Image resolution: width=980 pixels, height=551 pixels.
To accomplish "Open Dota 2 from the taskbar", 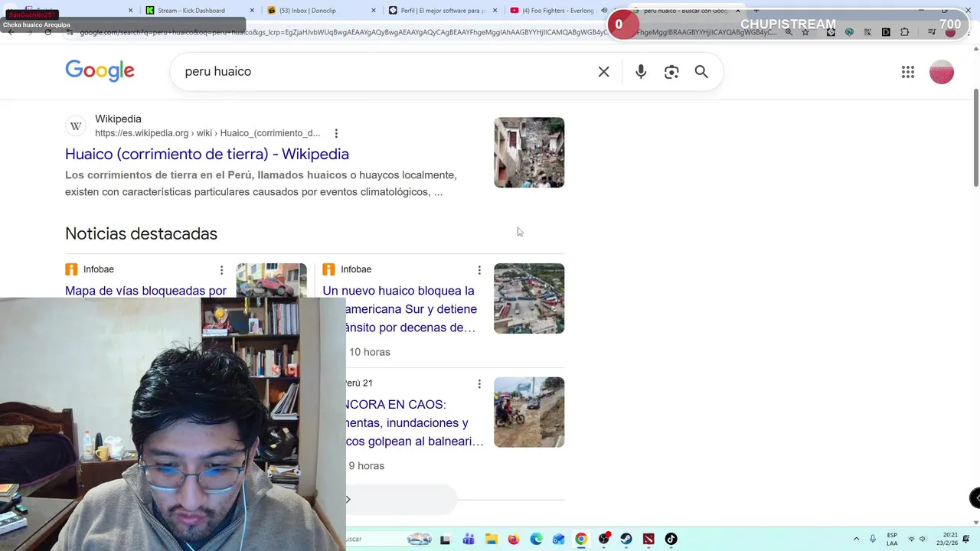I will [x=648, y=540].
